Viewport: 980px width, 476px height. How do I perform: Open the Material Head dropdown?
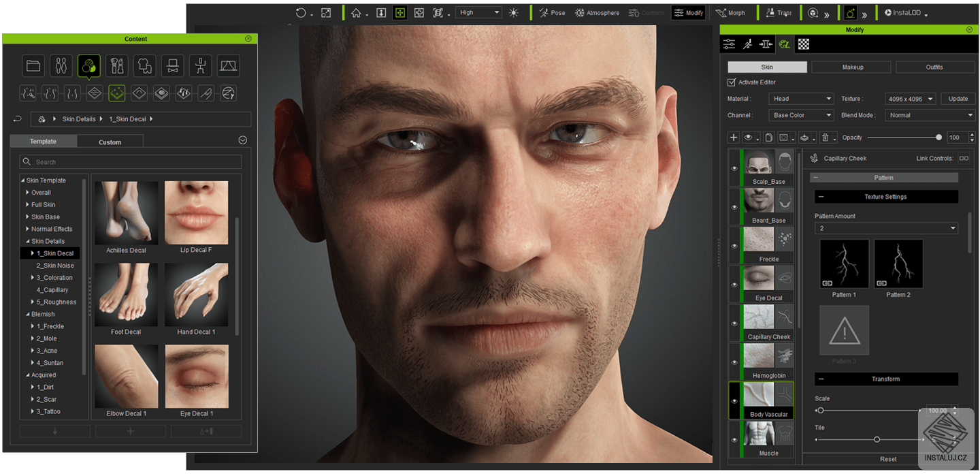click(x=801, y=98)
